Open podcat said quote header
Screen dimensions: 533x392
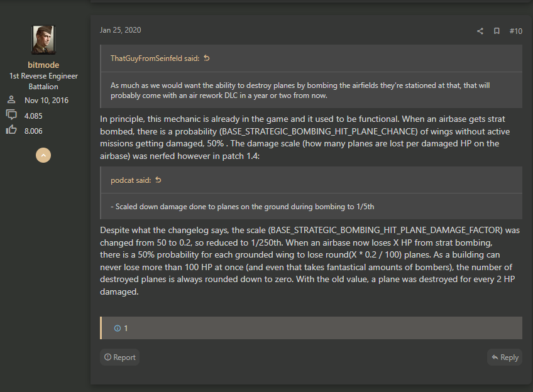131,180
